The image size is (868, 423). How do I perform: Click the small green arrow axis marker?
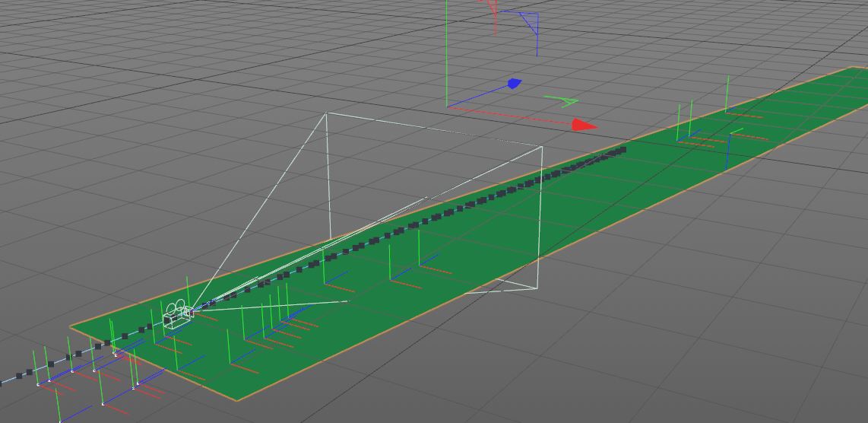tap(562, 101)
